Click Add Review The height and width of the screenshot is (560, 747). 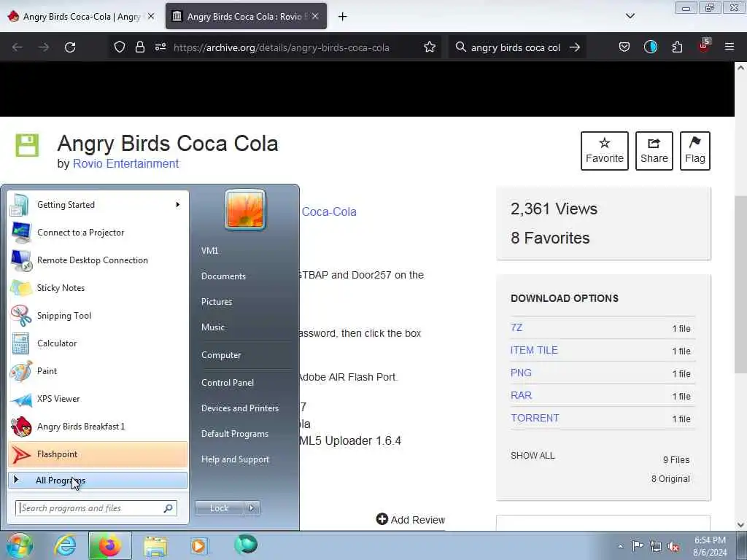[x=410, y=519]
